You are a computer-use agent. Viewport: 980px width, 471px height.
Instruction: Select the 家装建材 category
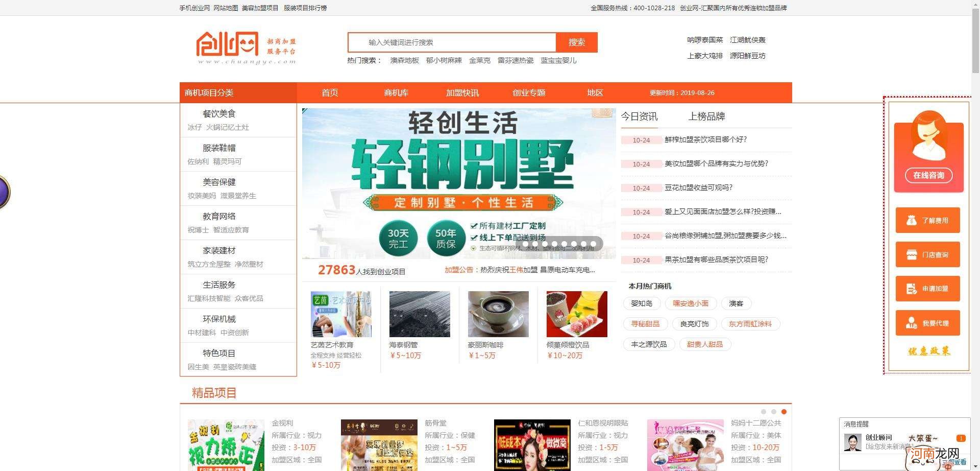tap(219, 250)
